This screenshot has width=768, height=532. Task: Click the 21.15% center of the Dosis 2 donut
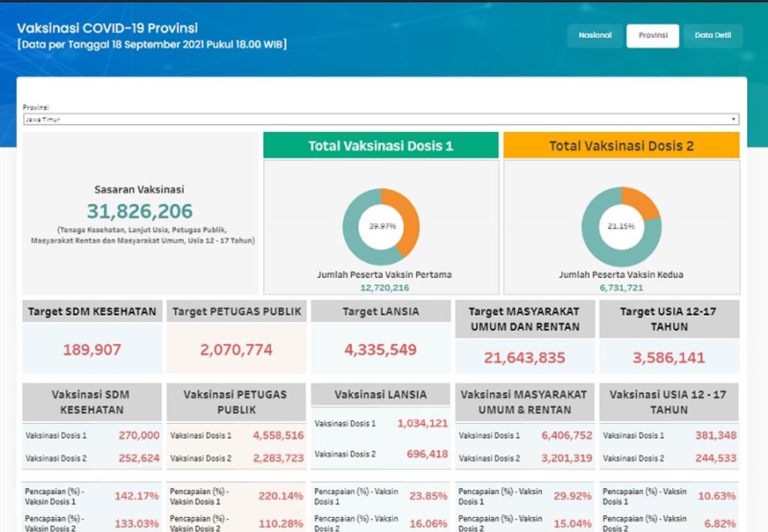[x=621, y=226]
